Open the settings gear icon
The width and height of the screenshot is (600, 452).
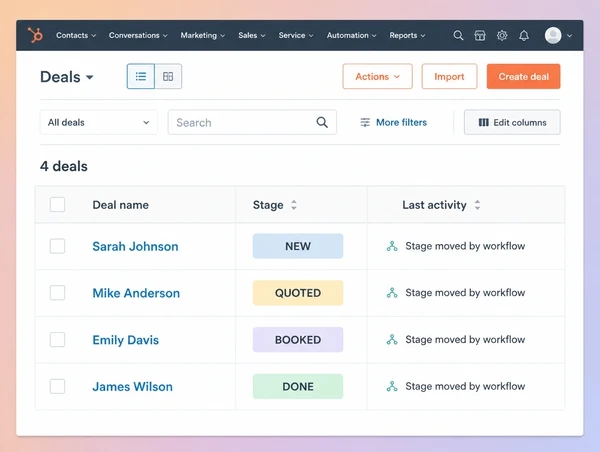point(502,36)
